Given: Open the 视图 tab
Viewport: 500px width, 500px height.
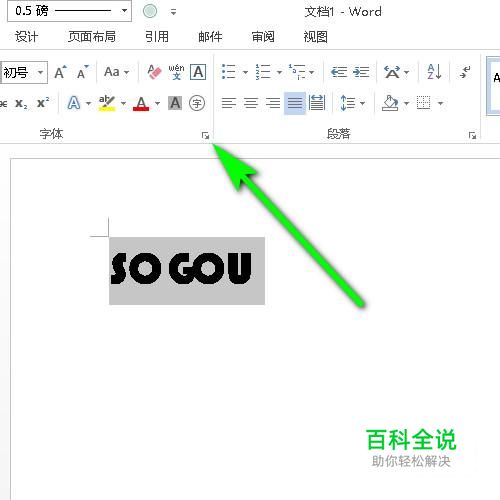Looking at the screenshot, I should click(x=315, y=37).
